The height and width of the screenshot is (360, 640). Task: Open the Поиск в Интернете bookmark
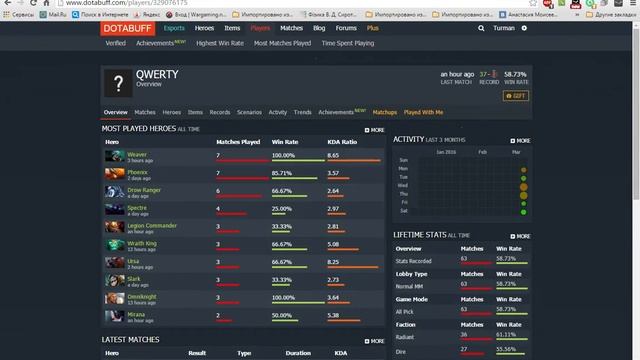pyautogui.click(x=100, y=15)
